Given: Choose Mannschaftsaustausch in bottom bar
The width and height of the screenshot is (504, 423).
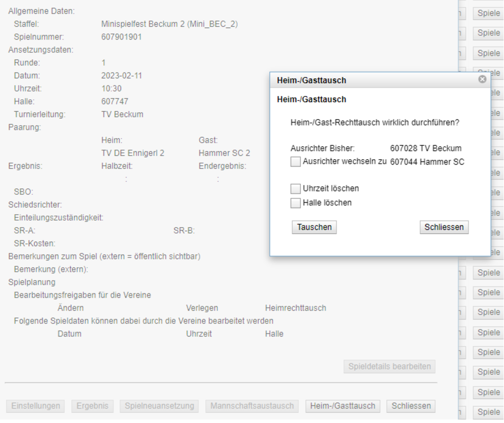Looking at the screenshot, I should tap(252, 406).
